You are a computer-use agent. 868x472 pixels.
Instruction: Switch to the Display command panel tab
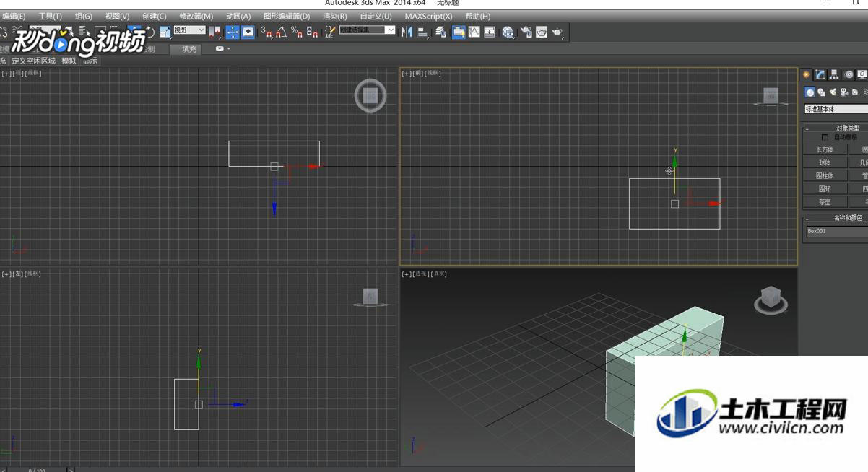point(862,74)
